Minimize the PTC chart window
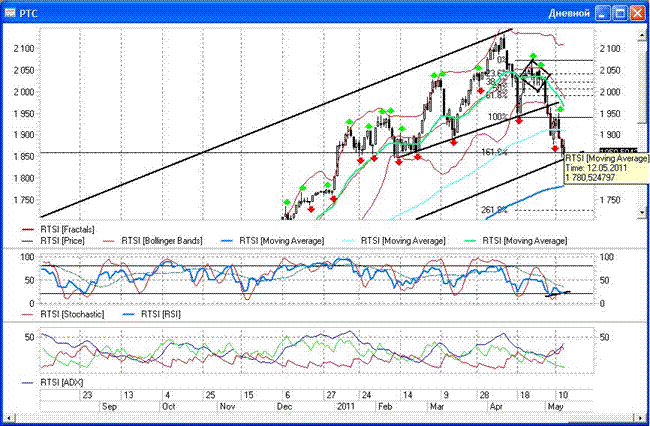The width and height of the screenshot is (650, 426). coord(602,13)
